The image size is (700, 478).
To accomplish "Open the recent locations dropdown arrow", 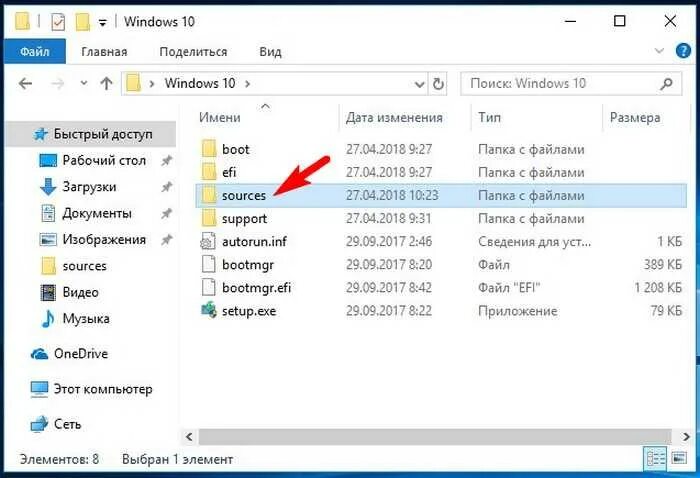I will [83, 83].
